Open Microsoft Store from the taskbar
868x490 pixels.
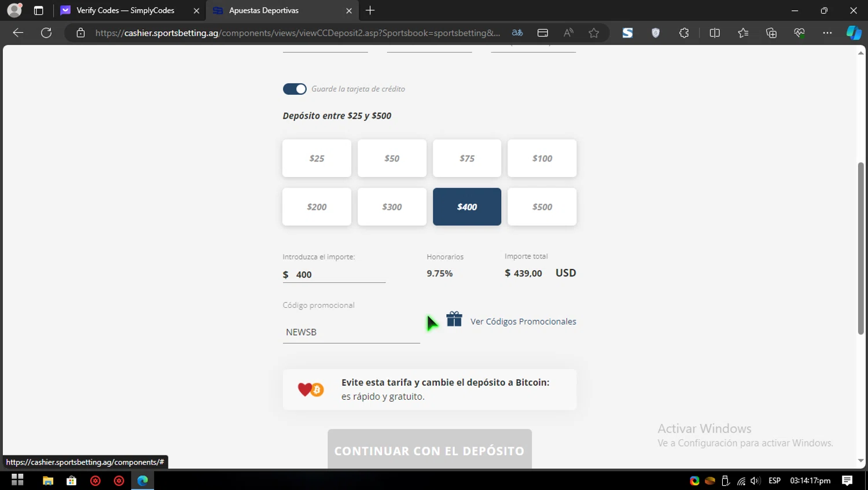tap(72, 480)
